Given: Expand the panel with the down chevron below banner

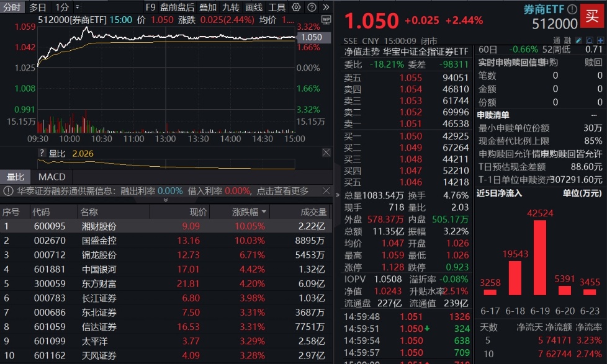Looking at the screenshot, I should click(x=166, y=200).
